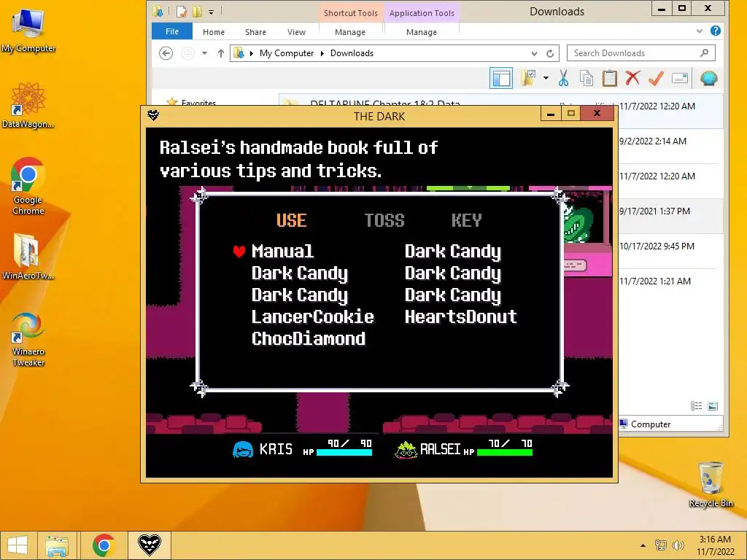This screenshot has width=747, height=560.
Task: Click the Properties icon in quick access toolbar
Action: pos(181,12)
